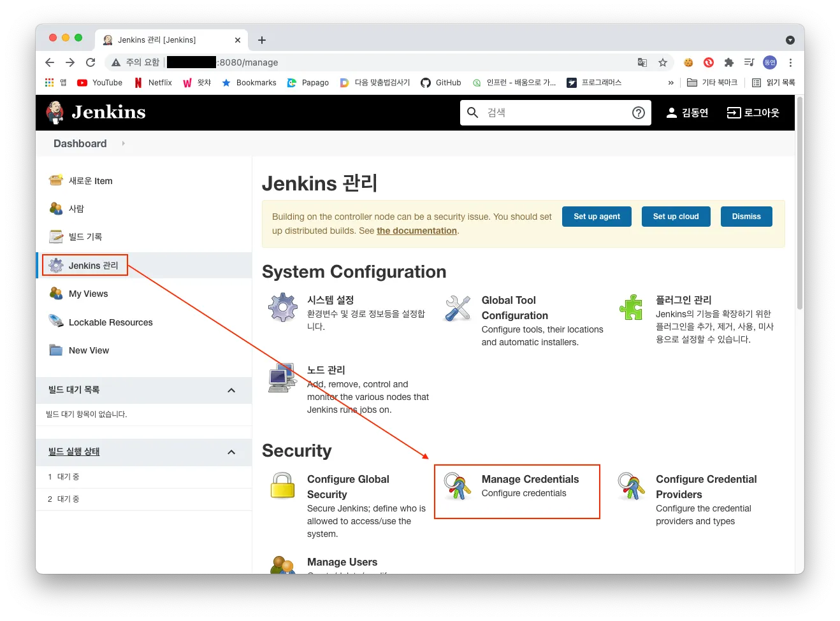The width and height of the screenshot is (840, 621).
Task: Open the 빌드 실행 상태 link
Action: (x=74, y=452)
